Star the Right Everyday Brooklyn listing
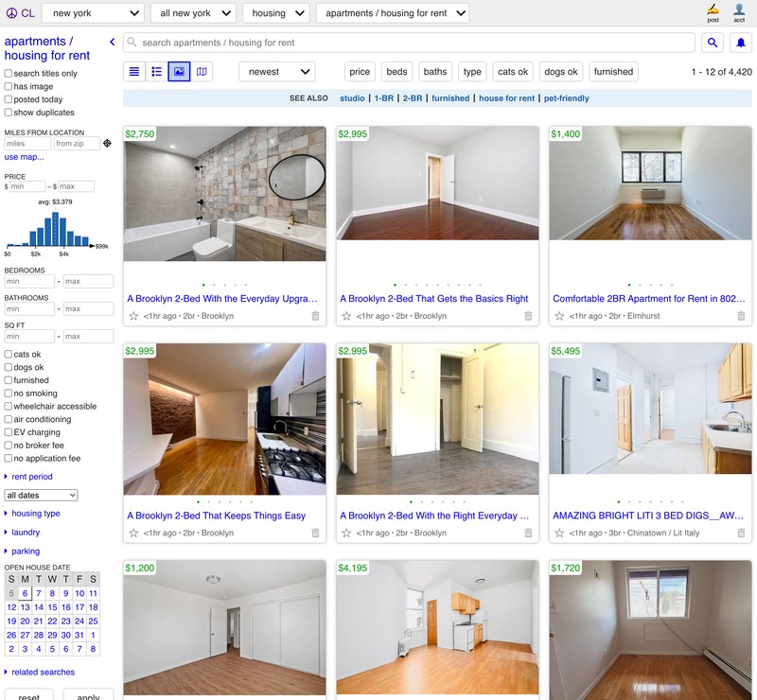Screen dimensions: 757x700 click(x=346, y=533)
